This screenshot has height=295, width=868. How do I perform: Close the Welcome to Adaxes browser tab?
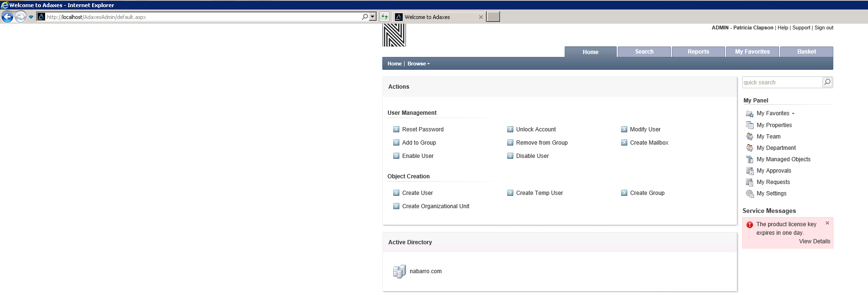point(481,17)
